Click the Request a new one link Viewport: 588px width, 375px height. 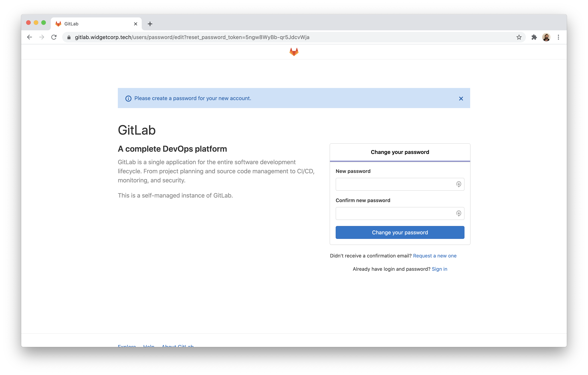click(x=435, y=255)
